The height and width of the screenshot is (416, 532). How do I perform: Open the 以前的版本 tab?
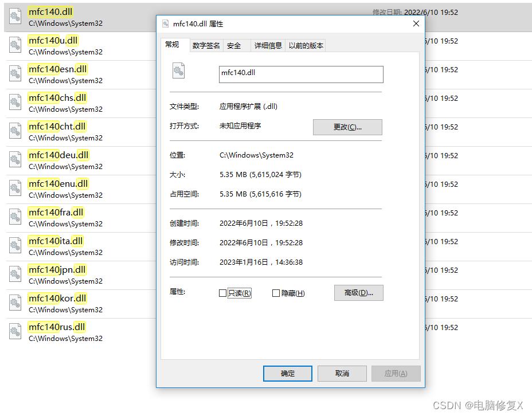click(306, 45)
